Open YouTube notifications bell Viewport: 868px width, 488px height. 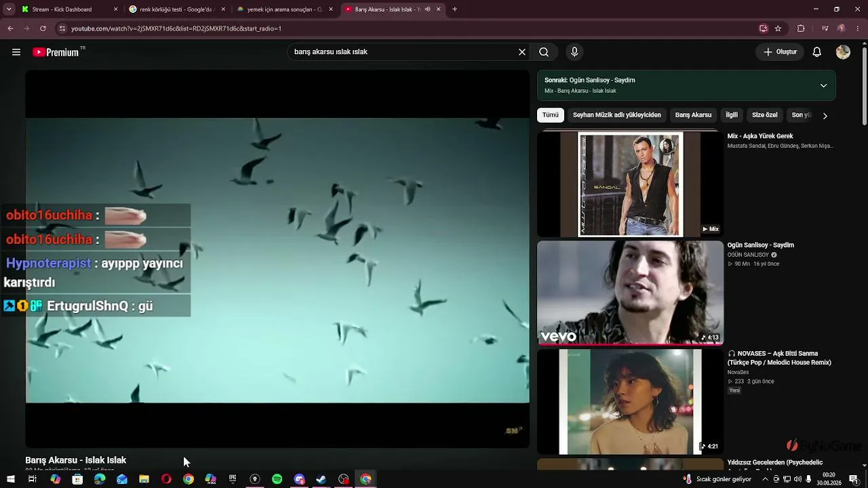coord(817,52)
